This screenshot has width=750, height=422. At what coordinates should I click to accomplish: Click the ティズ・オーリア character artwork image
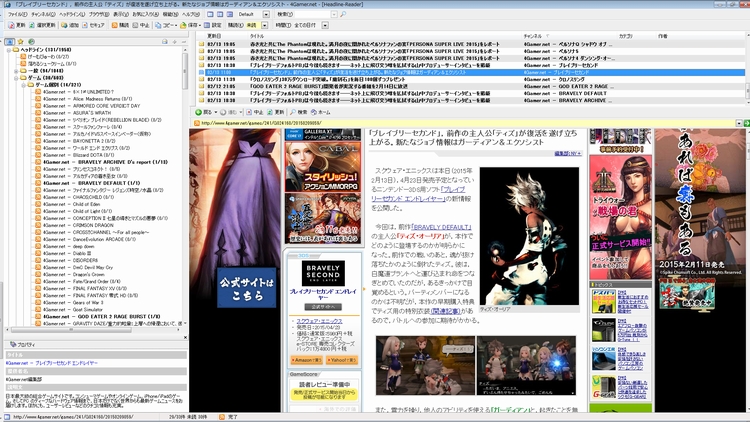(529, 236)
